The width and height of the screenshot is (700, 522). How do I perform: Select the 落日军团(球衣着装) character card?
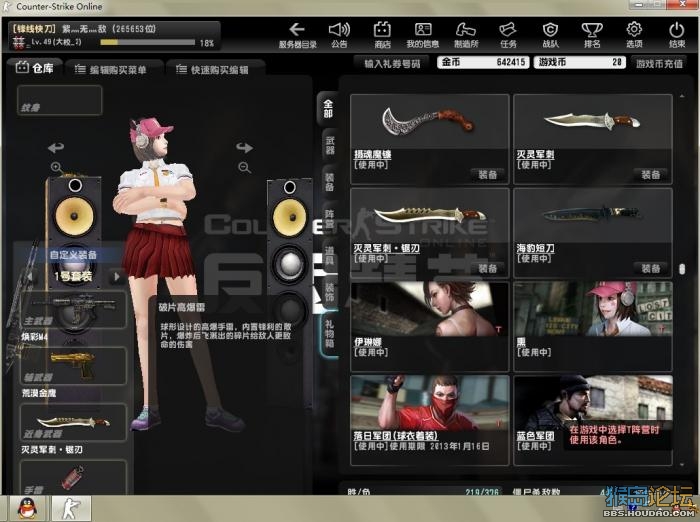[429, 420]
